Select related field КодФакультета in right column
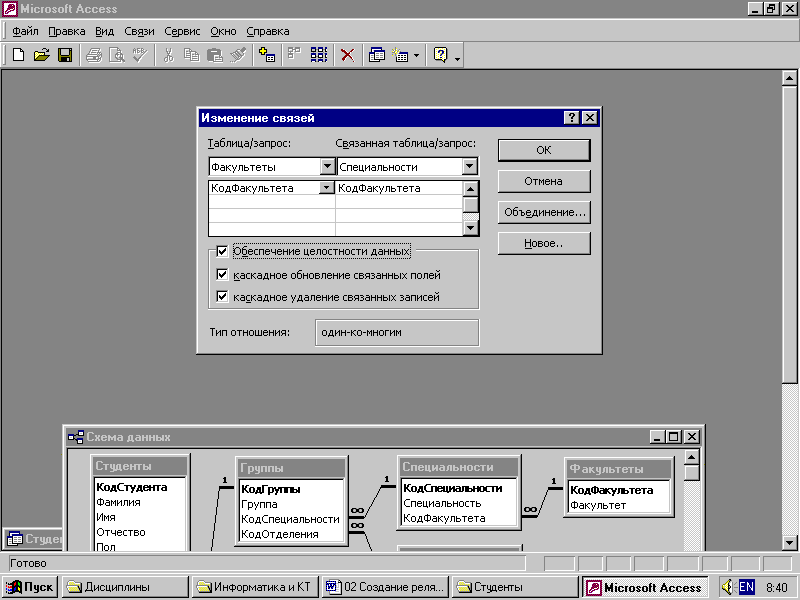This screenshot has width=800, height=600. pyautogui.click(x=399, y=188)
